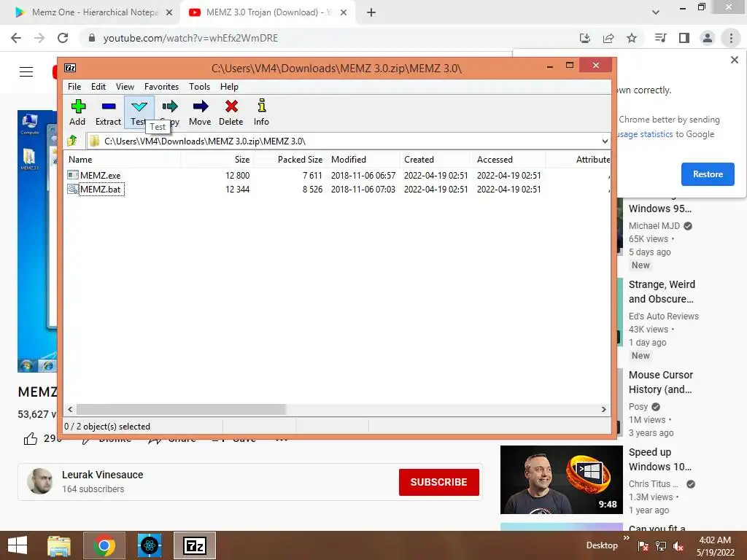Open Chrome media controls icon
Viewport: 747px width, 560px height.
pyautogui.click(x=661, y=38)
